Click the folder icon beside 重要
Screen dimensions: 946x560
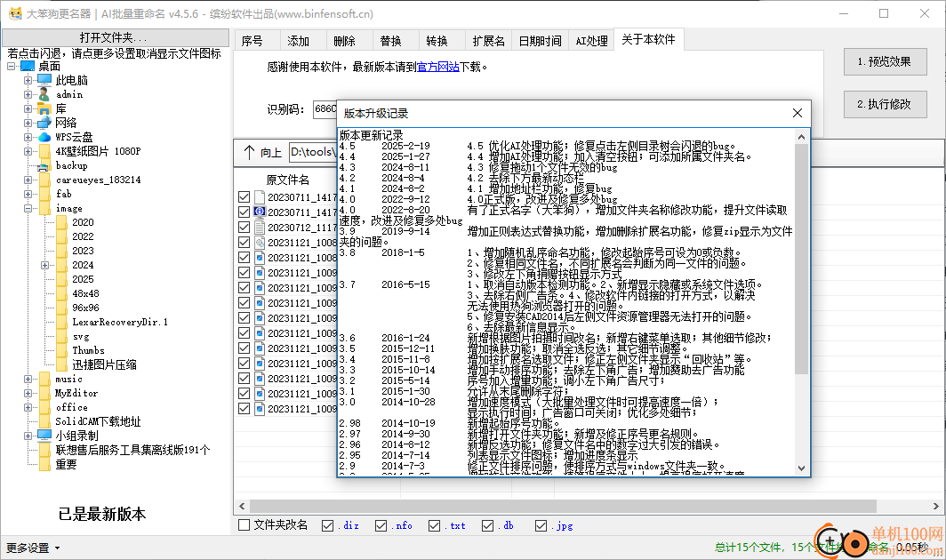pyautogui.click(x=44, y=464)
